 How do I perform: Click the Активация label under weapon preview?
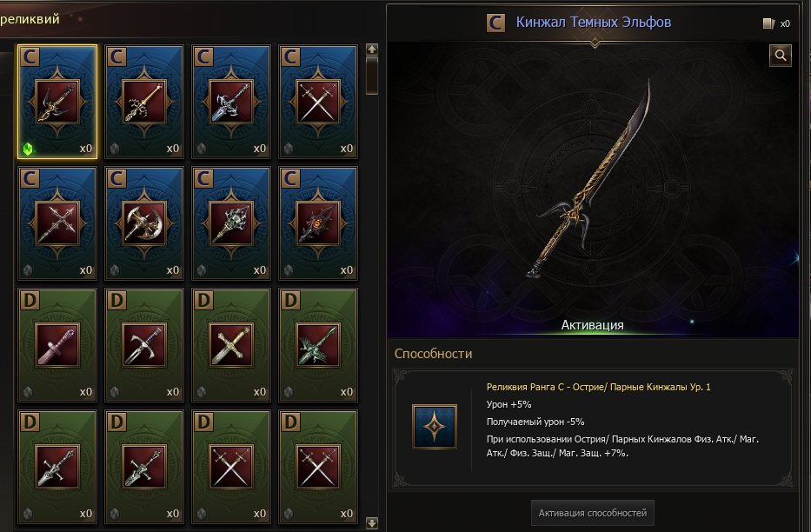click(x=592, y=325)
